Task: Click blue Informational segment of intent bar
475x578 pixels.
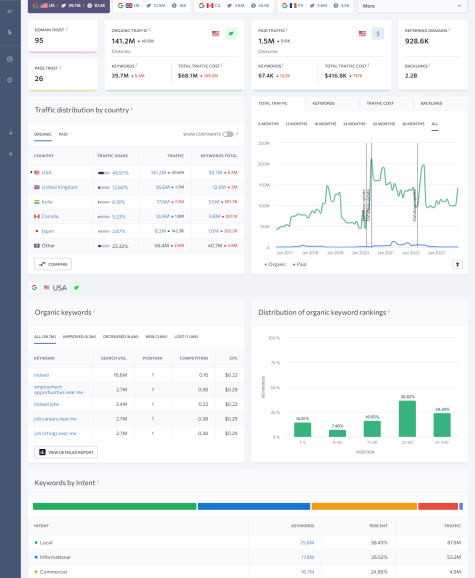Action: pos(254,506)
